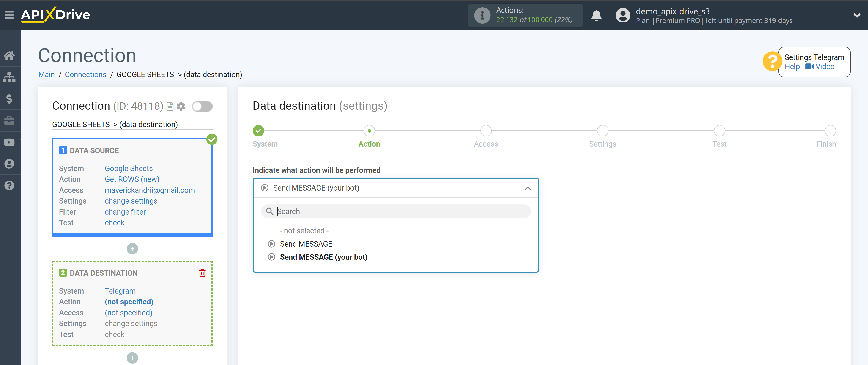Click the user avatar icon
The width and height of the screenshot is (868, 365).
622,15
